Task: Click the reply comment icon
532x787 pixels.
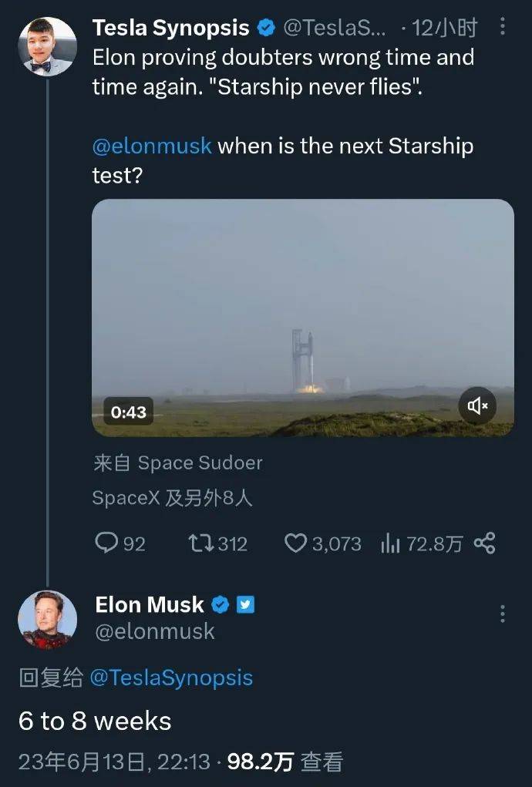Action: [x=106, y=543]
